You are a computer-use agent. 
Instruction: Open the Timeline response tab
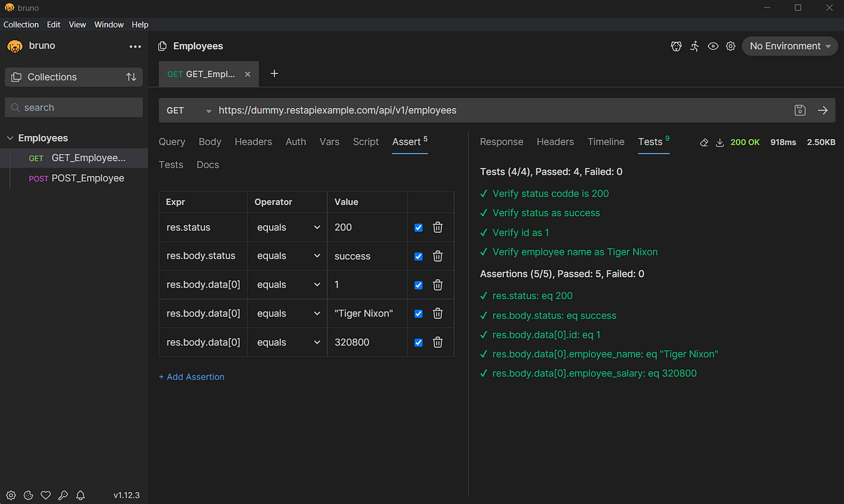pyautogui.click(x=606, y=142)
